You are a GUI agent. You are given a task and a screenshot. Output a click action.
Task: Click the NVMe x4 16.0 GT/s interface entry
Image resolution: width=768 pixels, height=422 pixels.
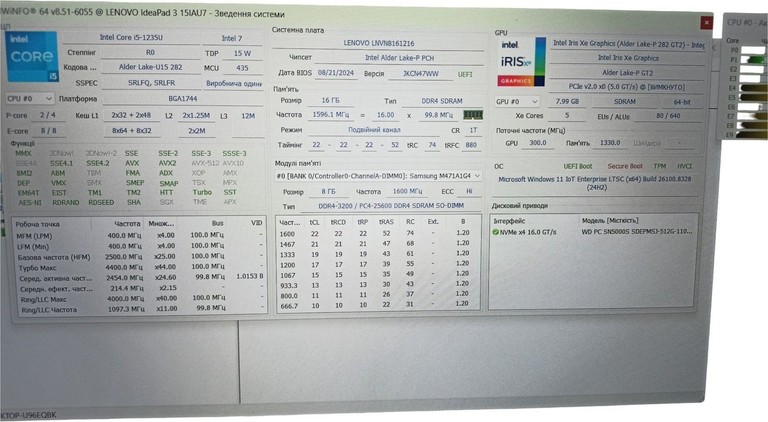[528, 232]
